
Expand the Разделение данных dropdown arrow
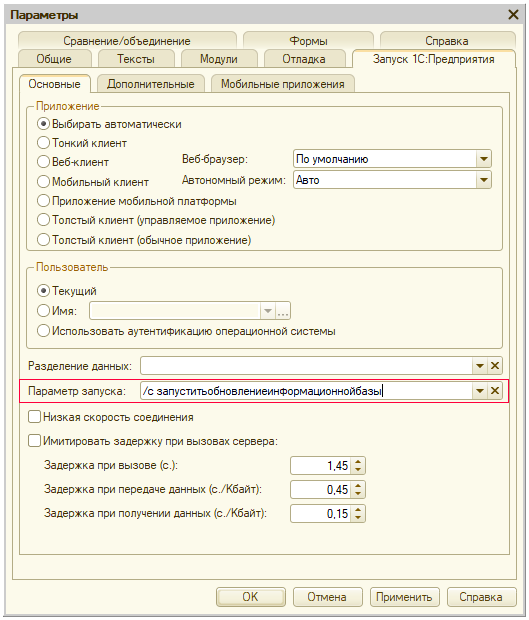pos(480,366)
